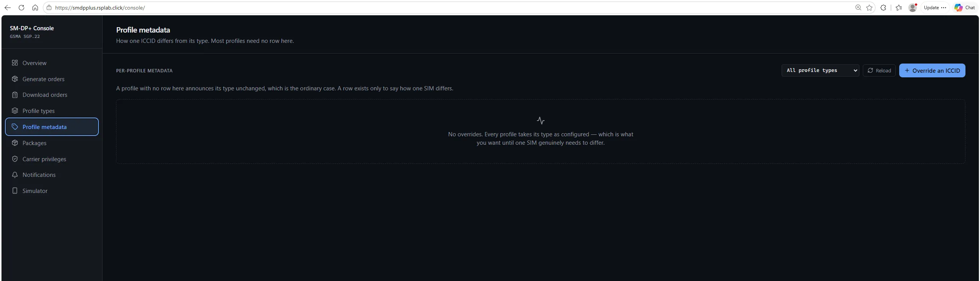
Task: Click the Profile metadata tag icon
Action: [15, 127]
